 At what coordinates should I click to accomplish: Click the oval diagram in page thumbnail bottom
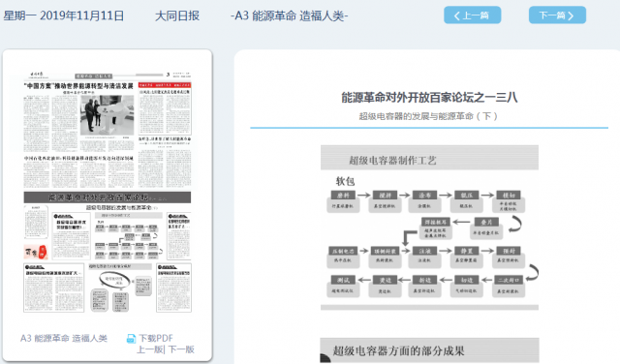pyautogui.click(x=114, y=281)
